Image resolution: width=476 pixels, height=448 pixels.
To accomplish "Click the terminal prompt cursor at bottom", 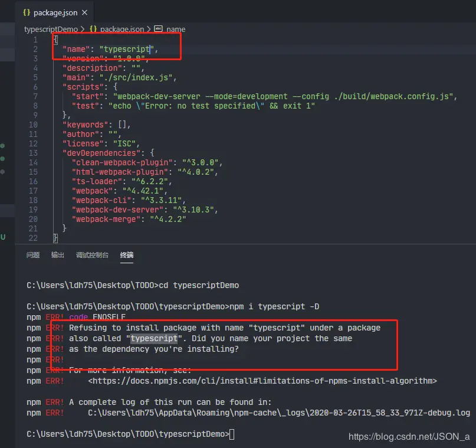I will [x=232, y=434].
